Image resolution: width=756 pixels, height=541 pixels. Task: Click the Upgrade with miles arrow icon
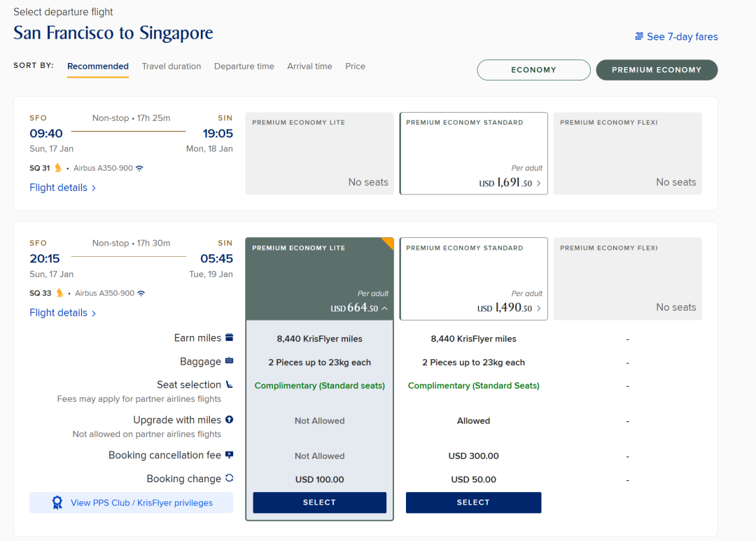[x=230, y=419]
